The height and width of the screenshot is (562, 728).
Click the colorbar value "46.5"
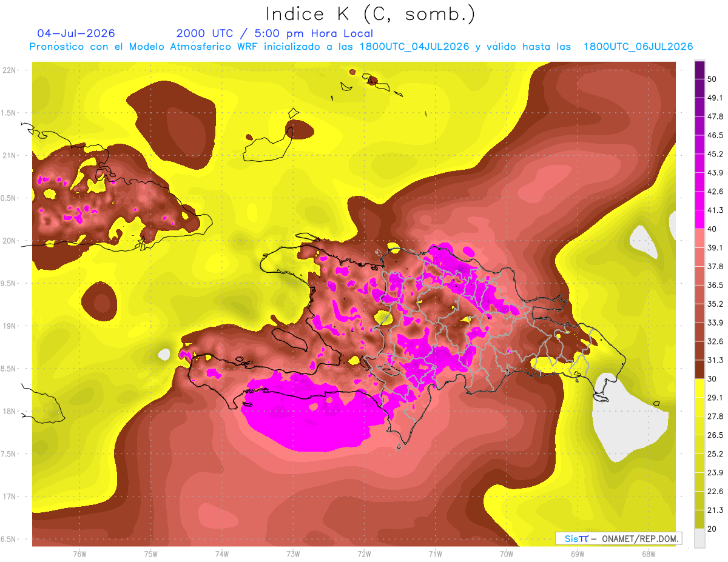tap(716, 135)
